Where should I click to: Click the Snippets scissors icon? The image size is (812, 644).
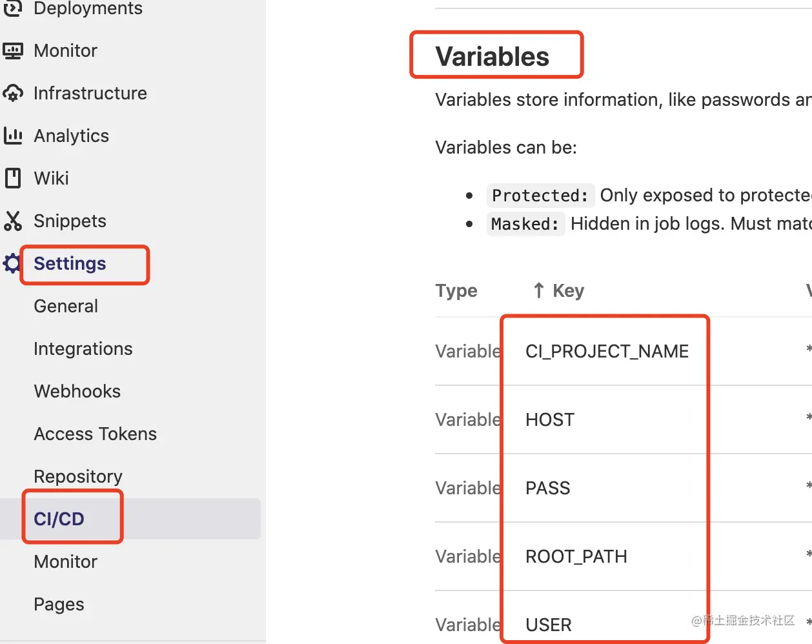[x=13, y=221]
